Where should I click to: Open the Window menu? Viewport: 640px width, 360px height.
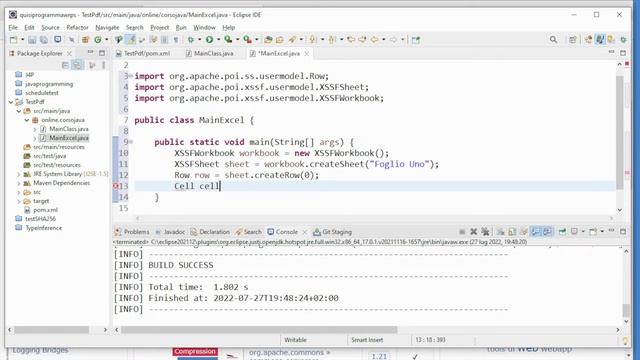coord(204,27)
